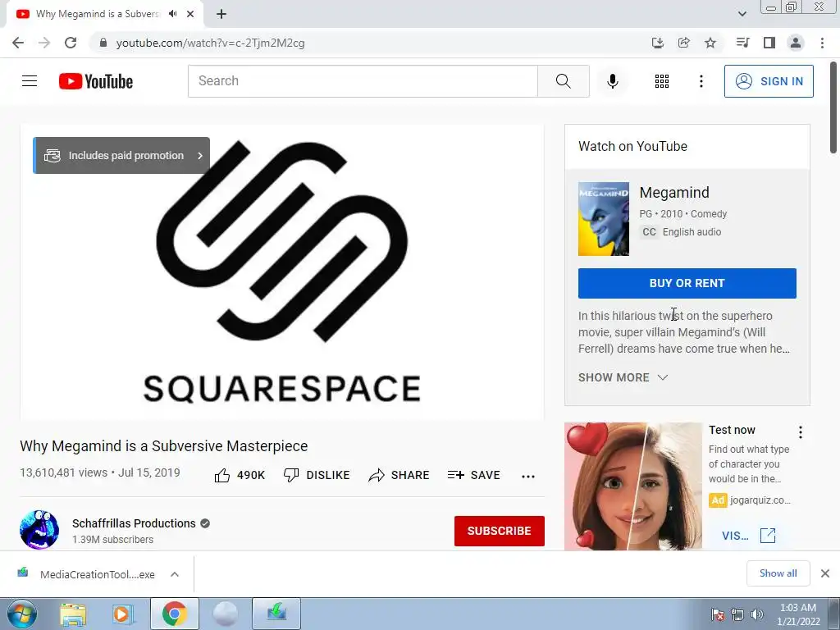This screenshot has width=840, height=630.
Task: Open Windows Explorer from taskbar
Action: [73, 614]
